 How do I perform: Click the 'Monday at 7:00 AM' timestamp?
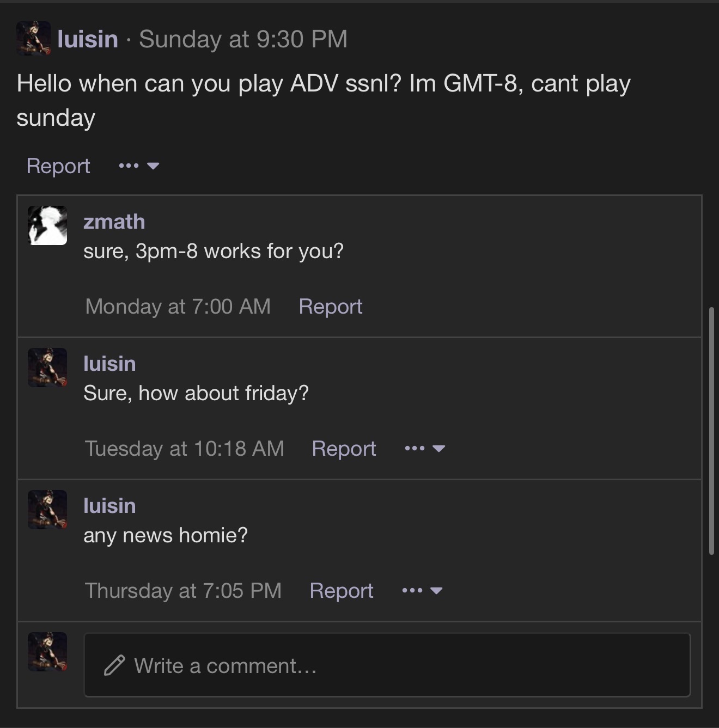tap(178, 307)
